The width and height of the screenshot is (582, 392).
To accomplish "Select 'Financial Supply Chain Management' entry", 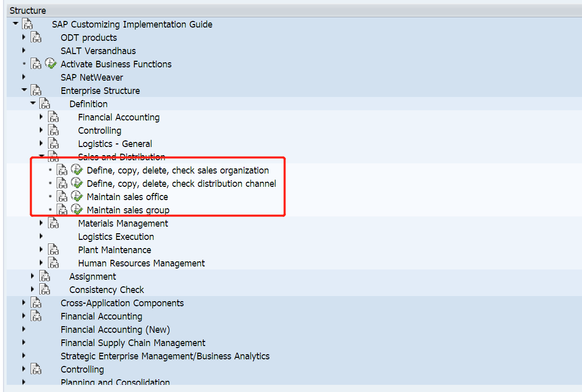I will (x=133, y=342).
